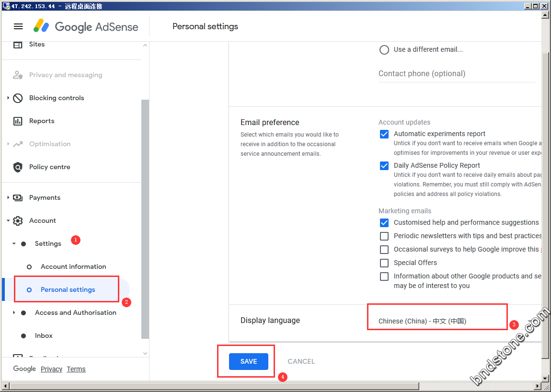
Task: Click remote desktop title bar icon
Action: [6, 6]
